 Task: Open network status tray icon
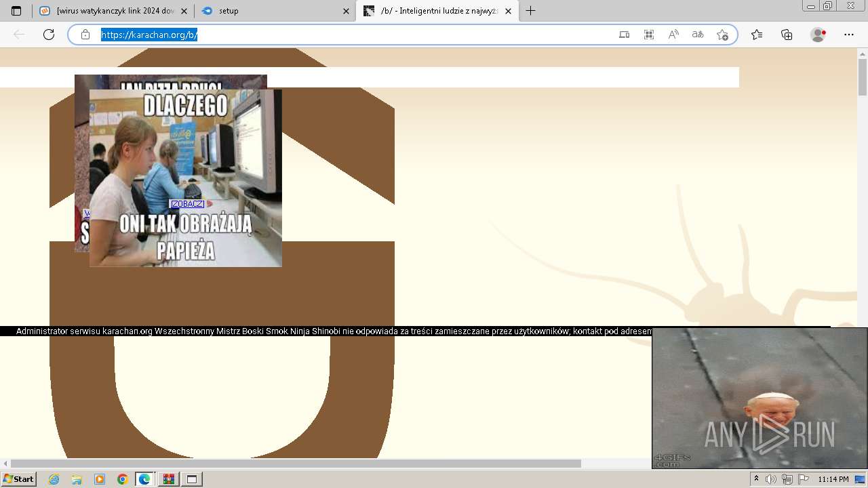787,479
